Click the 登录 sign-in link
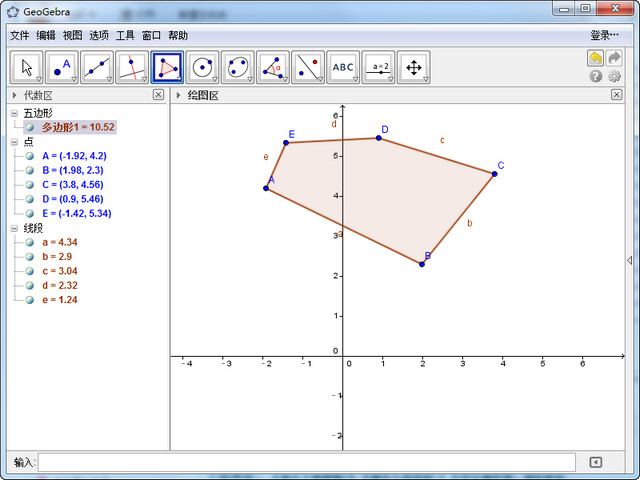 (x=605, y=35)
